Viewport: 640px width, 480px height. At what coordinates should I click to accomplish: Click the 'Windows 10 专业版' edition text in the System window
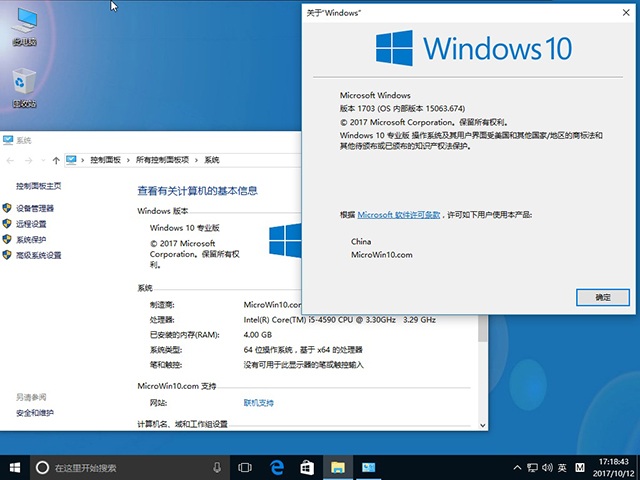click(x=184, y=228)
